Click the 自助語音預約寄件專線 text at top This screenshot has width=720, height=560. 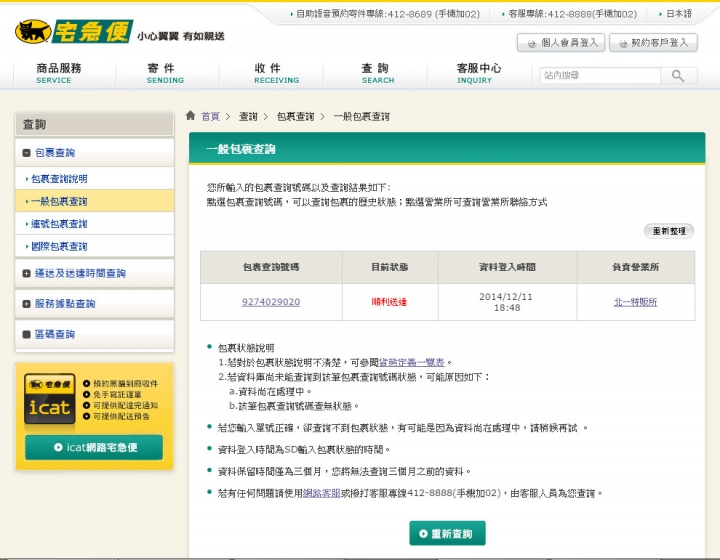point(388,14)
